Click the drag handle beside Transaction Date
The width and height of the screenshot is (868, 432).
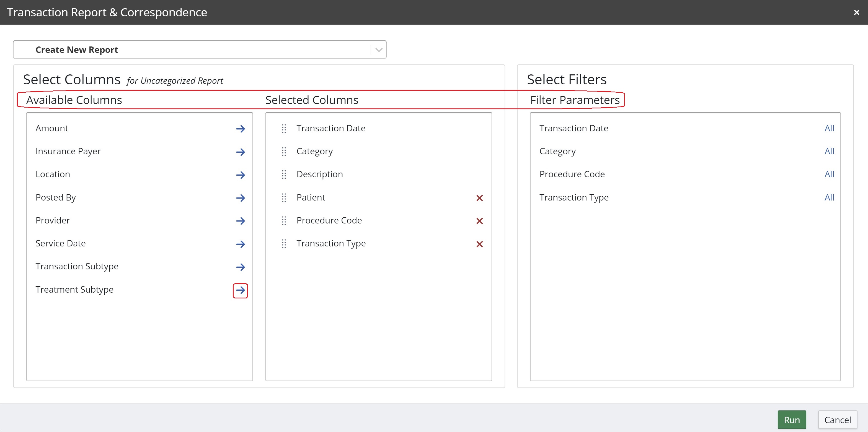point(284,129)
